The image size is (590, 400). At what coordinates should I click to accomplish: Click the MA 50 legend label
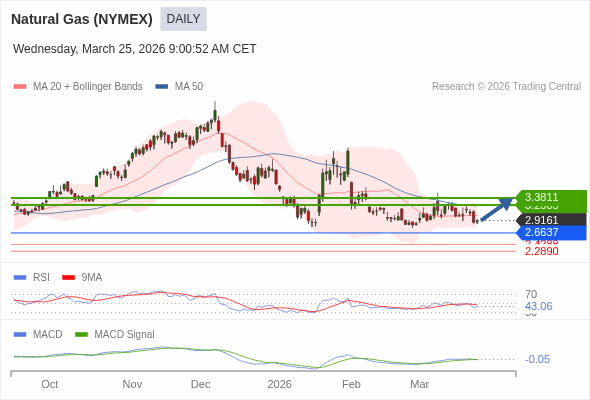coord(189,87)
